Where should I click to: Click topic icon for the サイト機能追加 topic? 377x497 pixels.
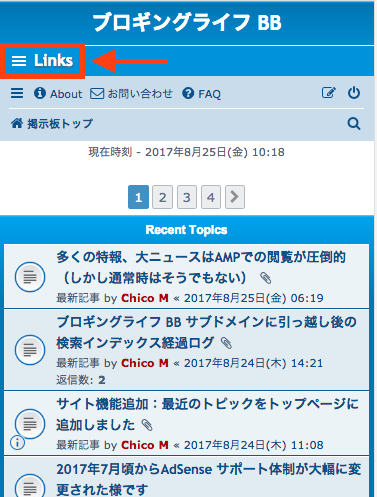point(30,424)
